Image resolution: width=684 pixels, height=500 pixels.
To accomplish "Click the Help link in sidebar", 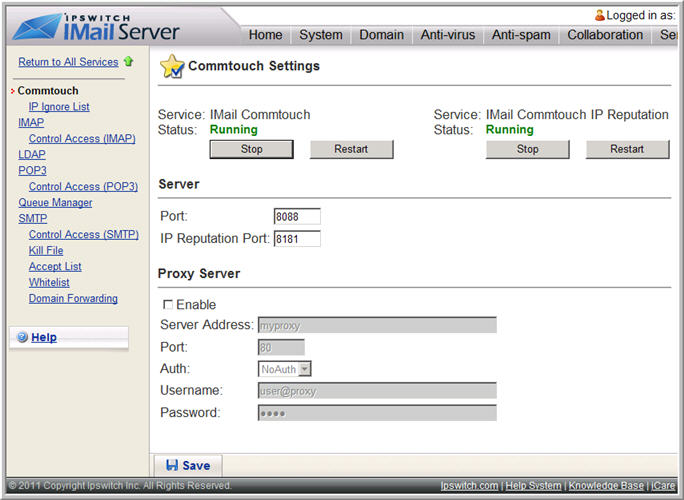I will tap(44, 337).
